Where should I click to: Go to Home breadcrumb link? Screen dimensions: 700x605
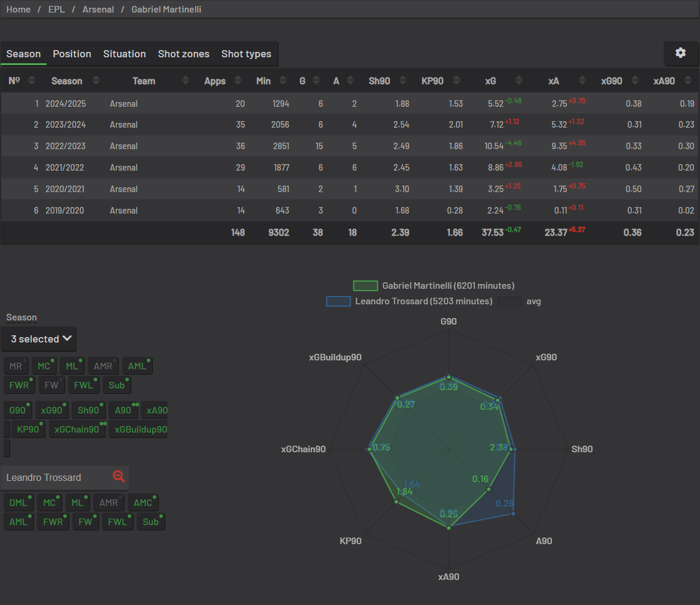(18, 10)
